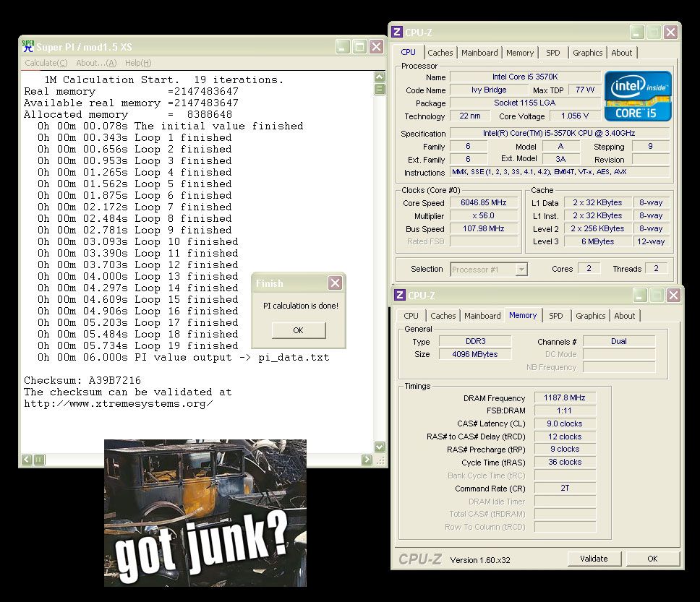Click the Loop 19 finished line
The image size is (700, 602).
point(138,346)
